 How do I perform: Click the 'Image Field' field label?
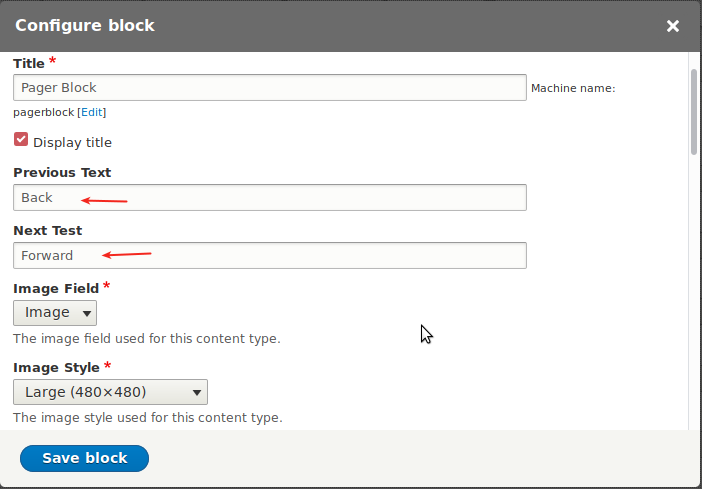click(56, 288)
